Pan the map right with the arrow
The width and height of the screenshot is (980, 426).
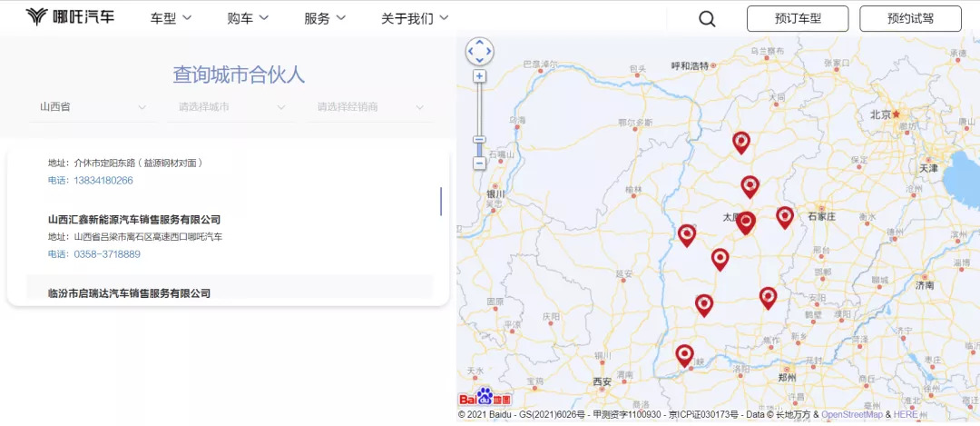coord(489,51)
